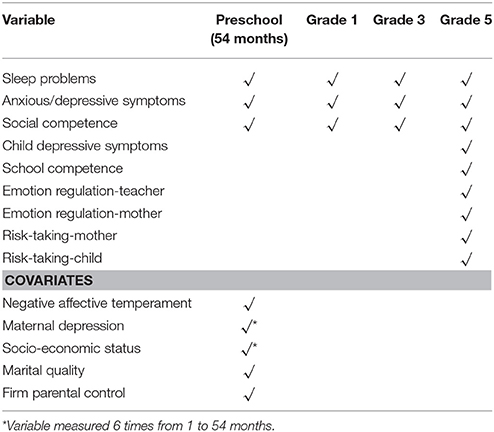The image size is (494, 432).
Task: Click the Variable column header
Action: coord(29,20)
